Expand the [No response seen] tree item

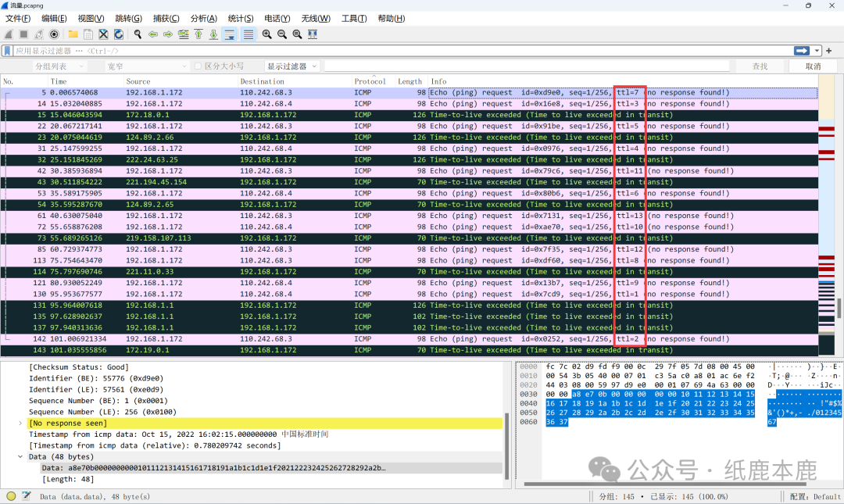(21, 423)
